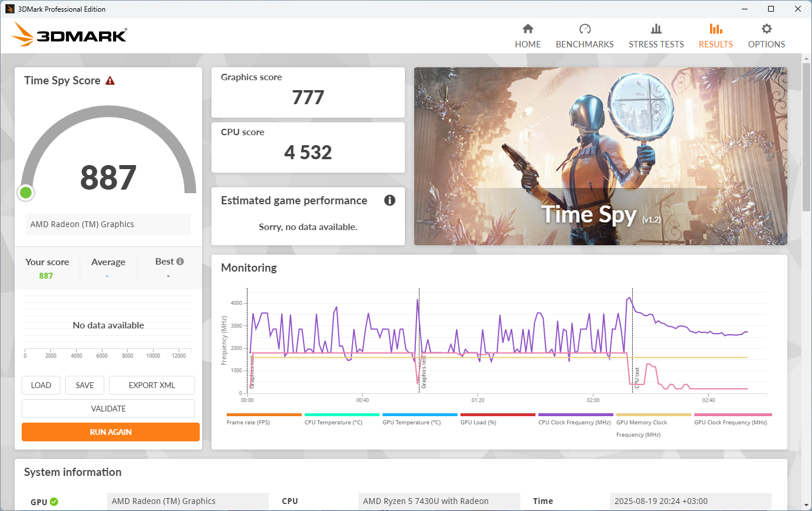Click the Graphics score value 777
Image resolution: width=812 pixels, height=511 pixels.
(308, 97)
